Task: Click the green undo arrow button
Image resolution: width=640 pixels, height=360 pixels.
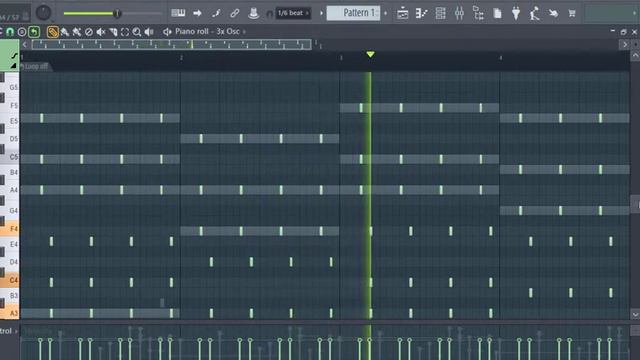Action: click(x=34, y=32)
